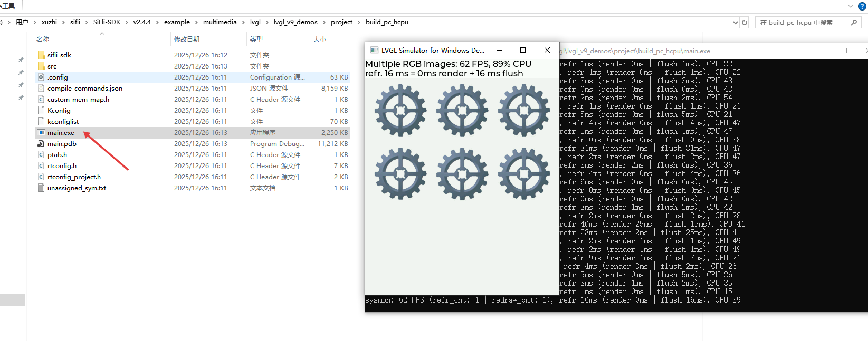
Task: Select the .config file icon
Action: [41, 77]
